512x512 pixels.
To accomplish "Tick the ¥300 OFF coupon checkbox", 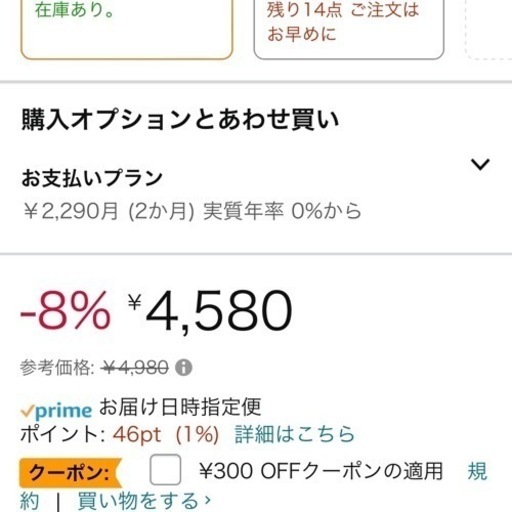I will (x=165, y=469).
